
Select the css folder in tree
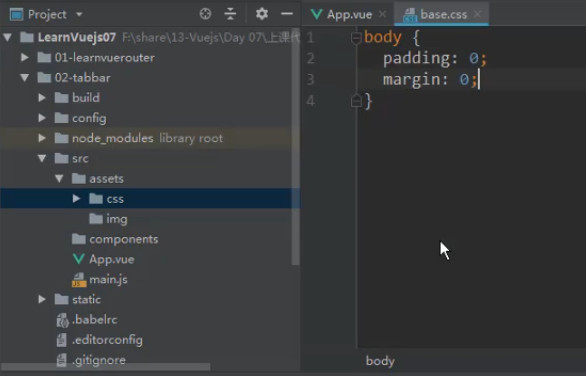coord(115,199)
